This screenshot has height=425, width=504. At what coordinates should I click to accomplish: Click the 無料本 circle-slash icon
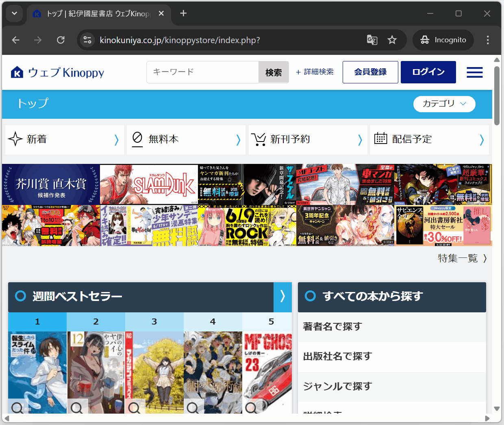137,139
